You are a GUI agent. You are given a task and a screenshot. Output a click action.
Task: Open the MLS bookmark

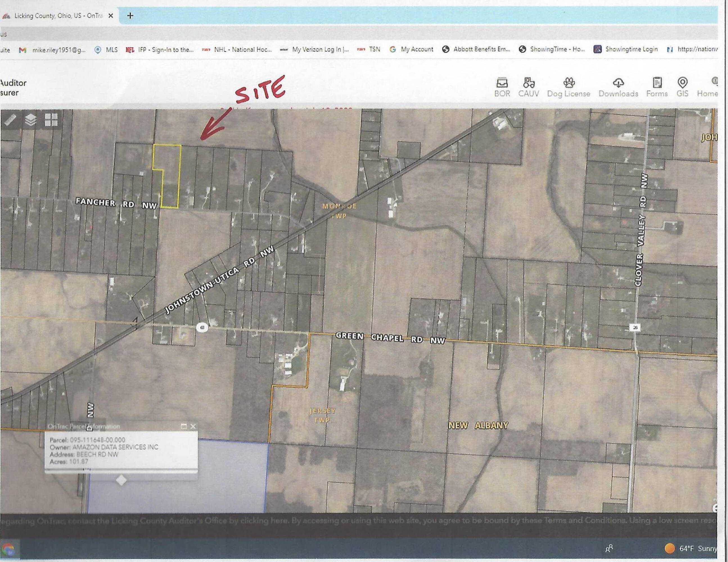tap(107, 50)
